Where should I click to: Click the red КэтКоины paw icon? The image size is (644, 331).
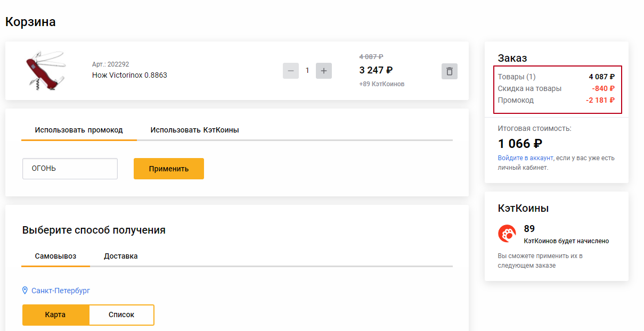click(x=507, y=233)
